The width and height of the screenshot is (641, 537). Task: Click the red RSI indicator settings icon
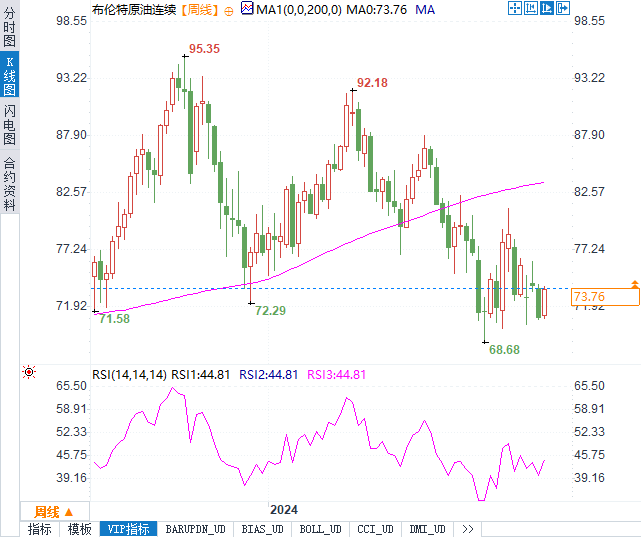[29, 372]
